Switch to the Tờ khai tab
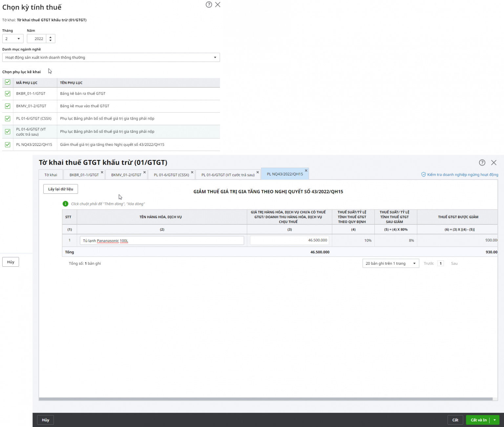Viewport: 504px width, 427px height. (x=51, y=175)
